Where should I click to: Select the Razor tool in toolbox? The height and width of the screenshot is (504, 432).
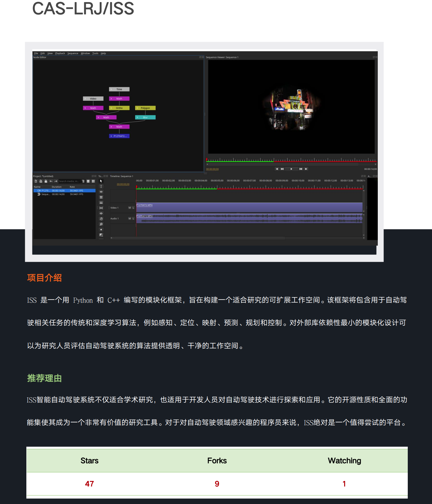(101, 203)
